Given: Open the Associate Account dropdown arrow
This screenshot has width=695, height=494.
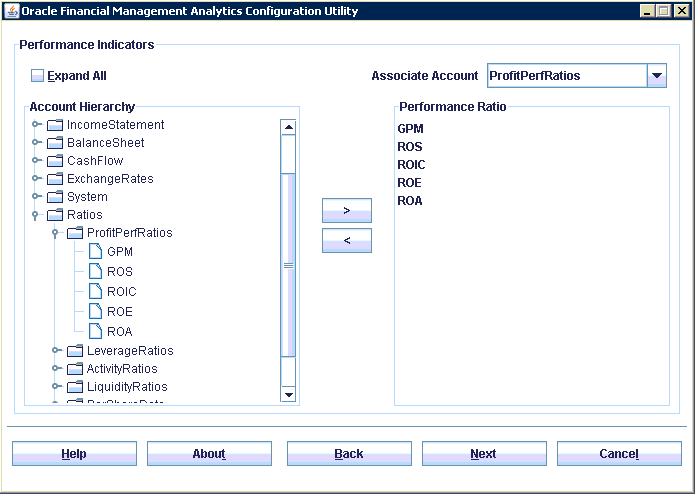Looking at the screenshot, I should tap(657, 76).
